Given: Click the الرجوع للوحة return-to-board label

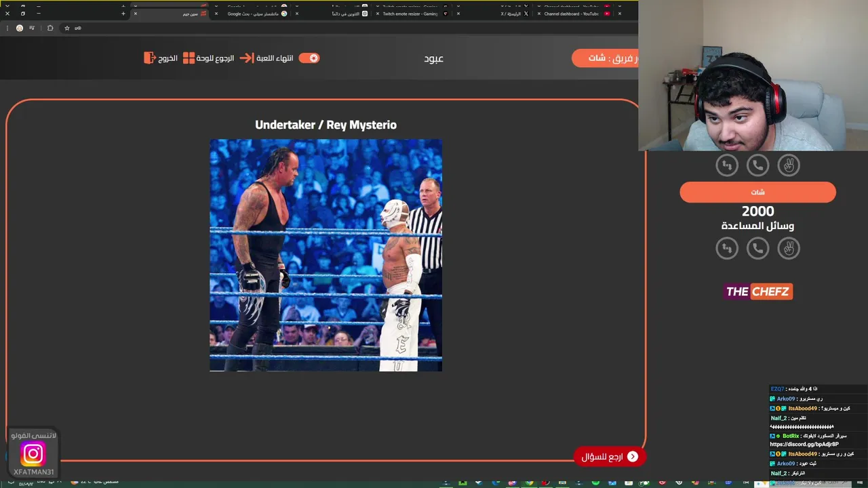Looking at the screenshot, I should click(215, 58).
